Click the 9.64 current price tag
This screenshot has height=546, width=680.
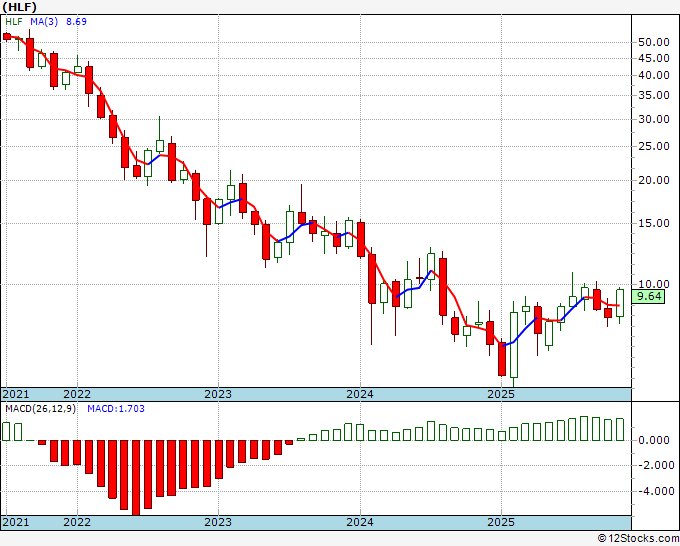coord(648,297)
